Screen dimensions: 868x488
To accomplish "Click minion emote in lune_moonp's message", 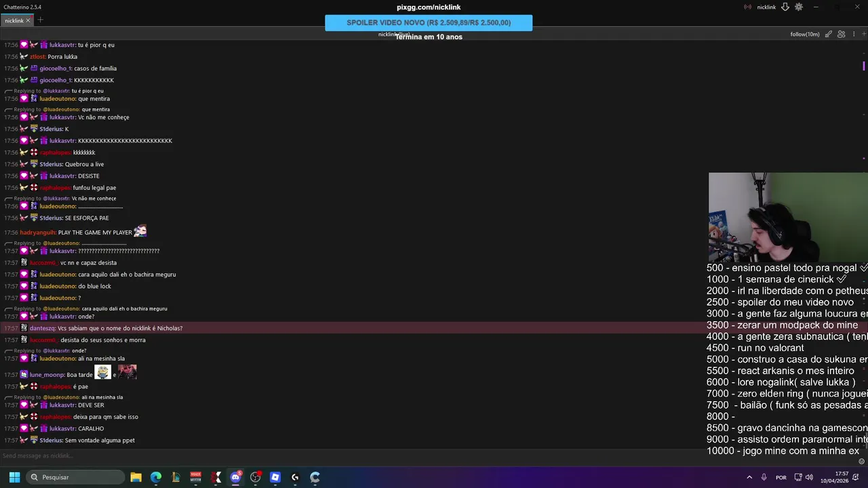I will coord(102,372).
